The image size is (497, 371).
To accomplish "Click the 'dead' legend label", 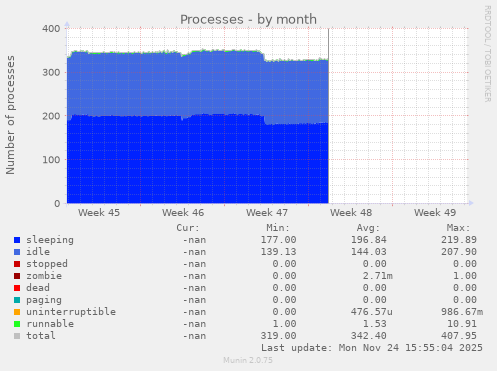I will click(x=38, y=288).
